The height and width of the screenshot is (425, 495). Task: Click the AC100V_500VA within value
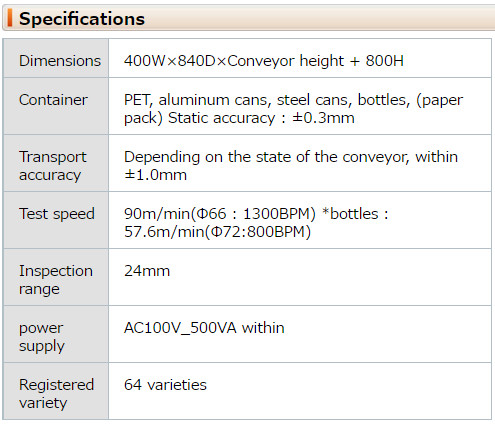[204, 328]
